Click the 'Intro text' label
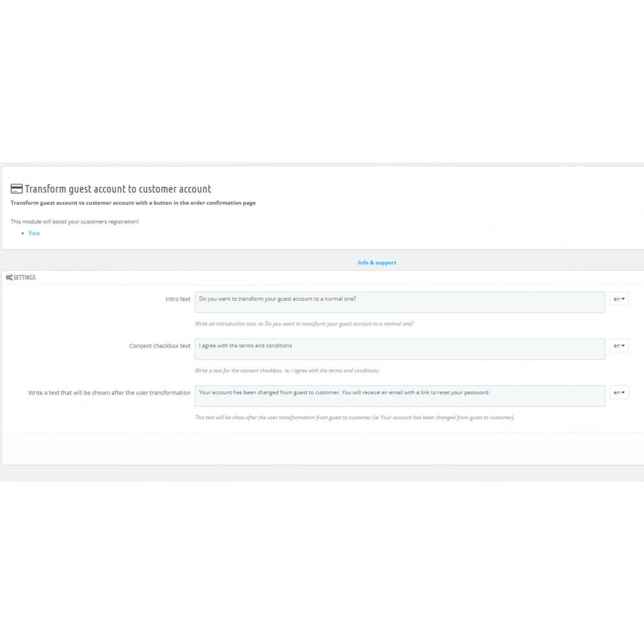Image resolution: width=644 pixels, height=644 pixels. tap(178, 299)
